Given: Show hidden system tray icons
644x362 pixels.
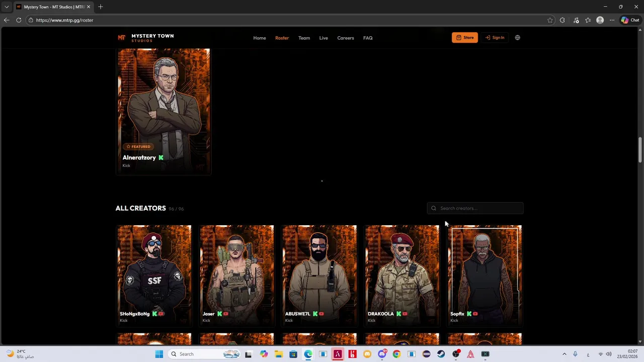Looking at the screenshot, I should pos(564,354).
